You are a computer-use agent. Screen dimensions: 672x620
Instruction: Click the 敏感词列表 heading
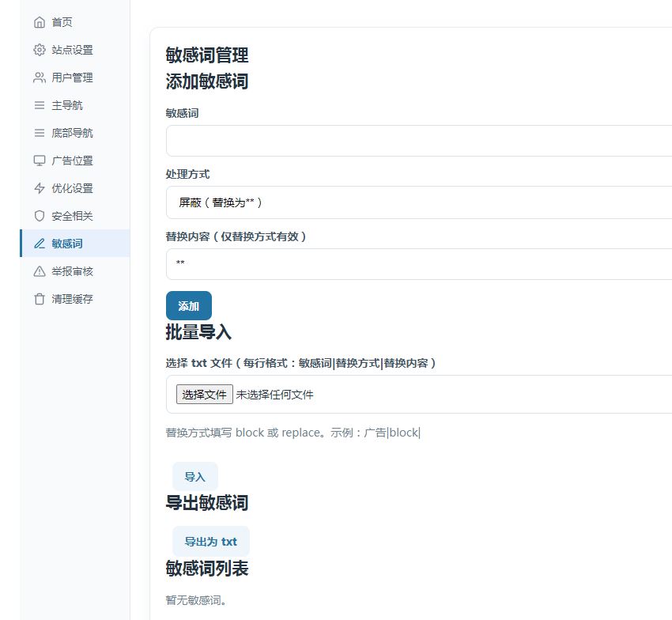point(207,569)
